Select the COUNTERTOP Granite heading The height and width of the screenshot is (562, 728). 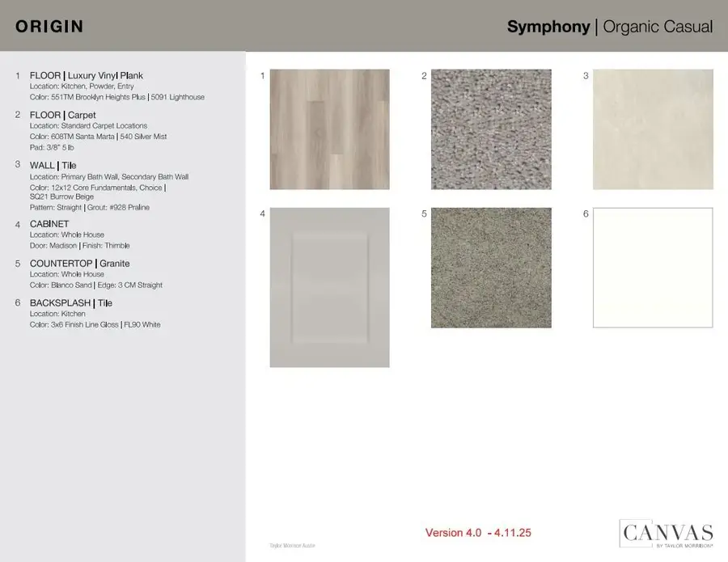point(79,264)
